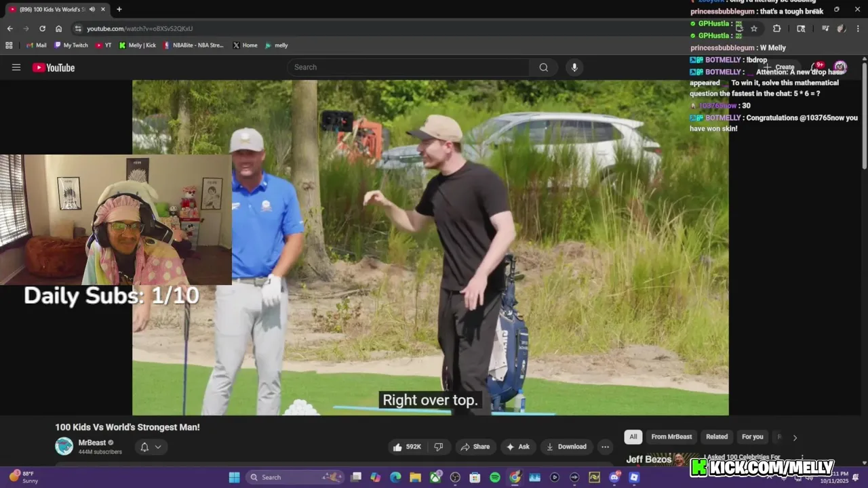868x488 pixels.
Task: Click the YouTube search magnifier button
Action: click(x=543, y=67)
